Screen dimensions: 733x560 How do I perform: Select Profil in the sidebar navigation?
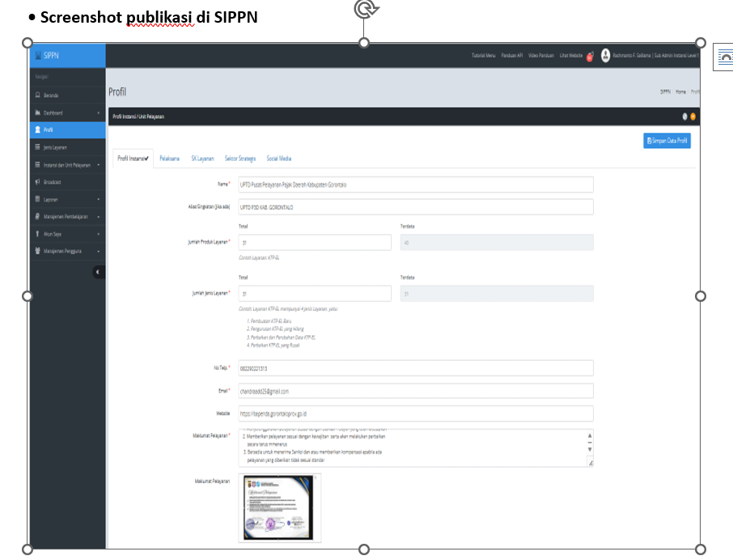pyautogui.click(x=68, y=130)
